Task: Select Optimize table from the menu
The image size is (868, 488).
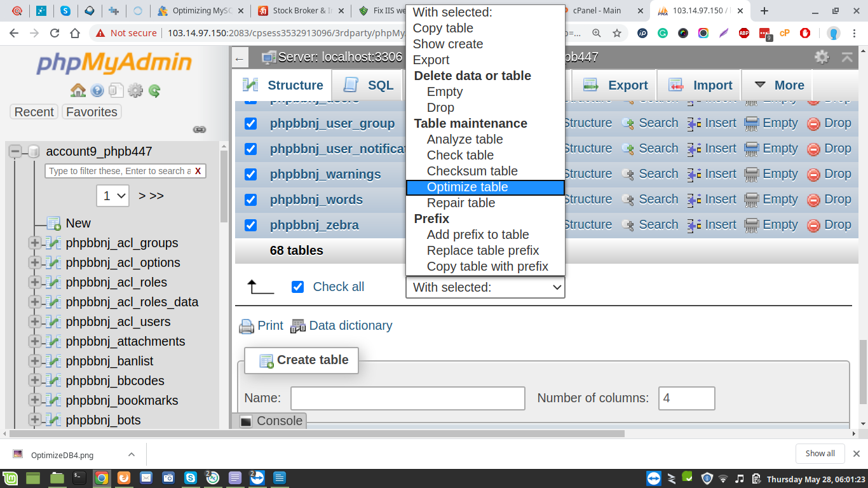Action: pyautogui.click(x=467, y=187)
